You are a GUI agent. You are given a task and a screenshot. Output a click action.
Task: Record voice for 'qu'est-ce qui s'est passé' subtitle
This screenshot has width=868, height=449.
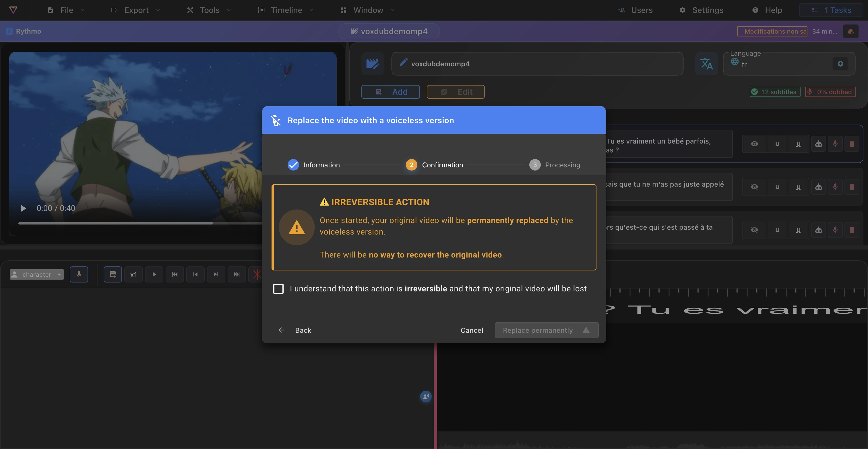click(x=835, y=230)
